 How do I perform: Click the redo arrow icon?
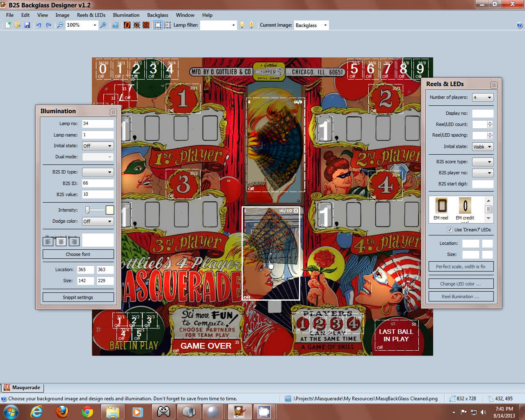click(48, 25)
